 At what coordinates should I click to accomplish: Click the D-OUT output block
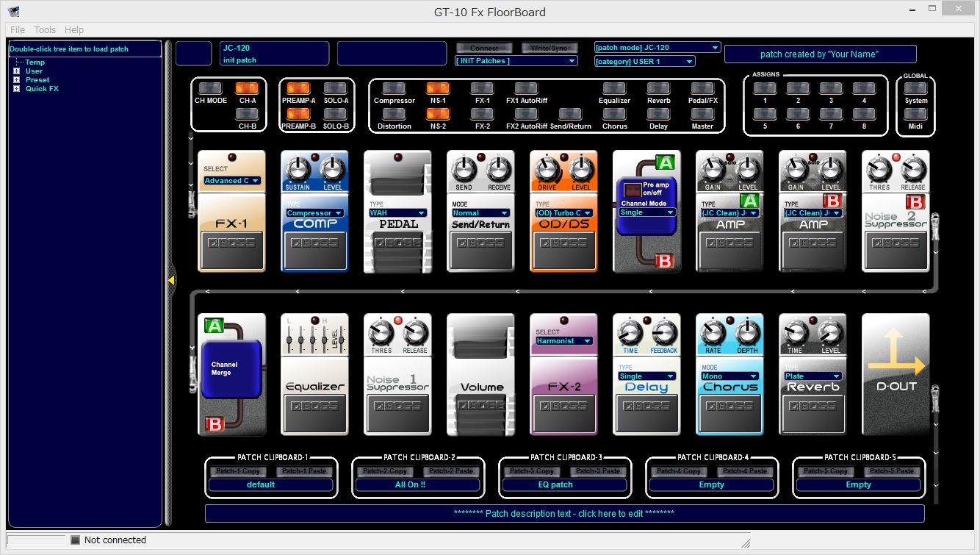pos(896,374)
